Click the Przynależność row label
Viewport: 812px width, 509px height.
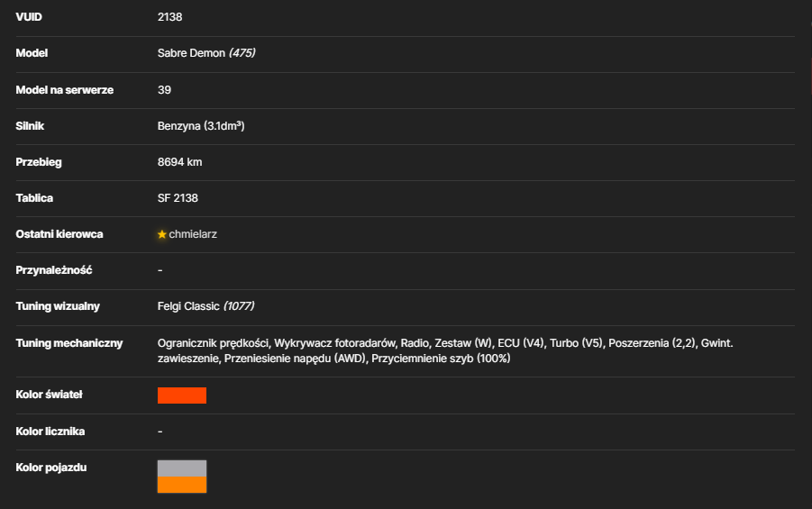click(x=54, y=269)
